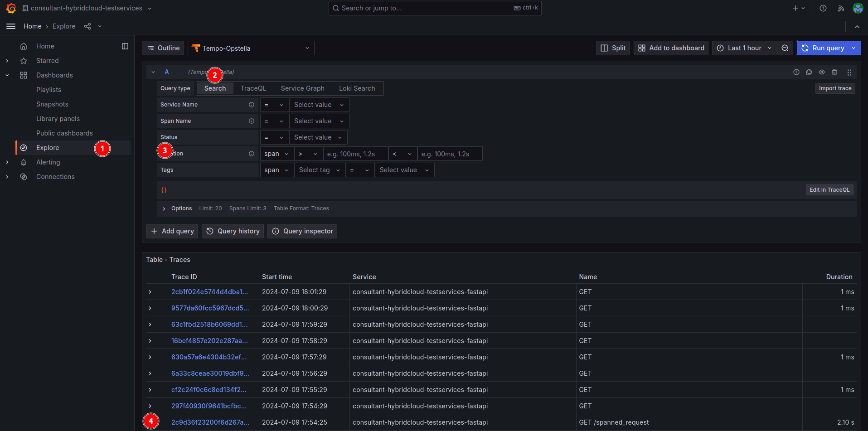Switch to Service Graph query type
The width and height of the screenshot is (868, 431).
302,88
